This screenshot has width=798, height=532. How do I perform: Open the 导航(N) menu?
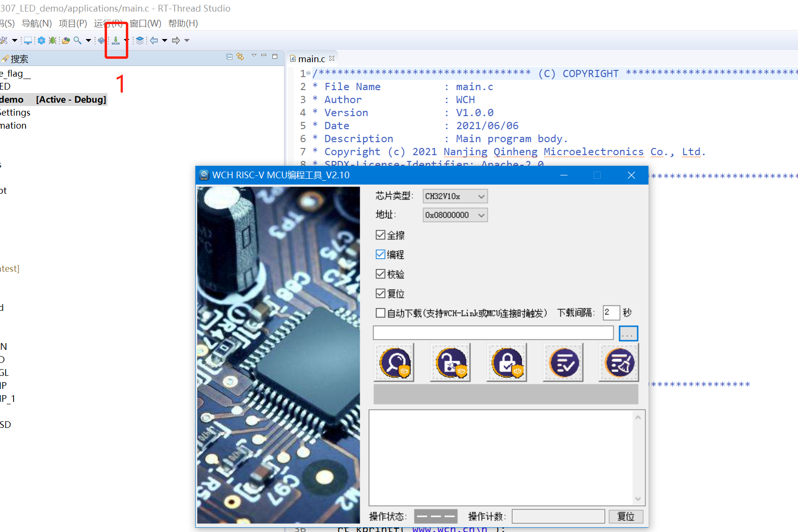click(x=37, y=23)
